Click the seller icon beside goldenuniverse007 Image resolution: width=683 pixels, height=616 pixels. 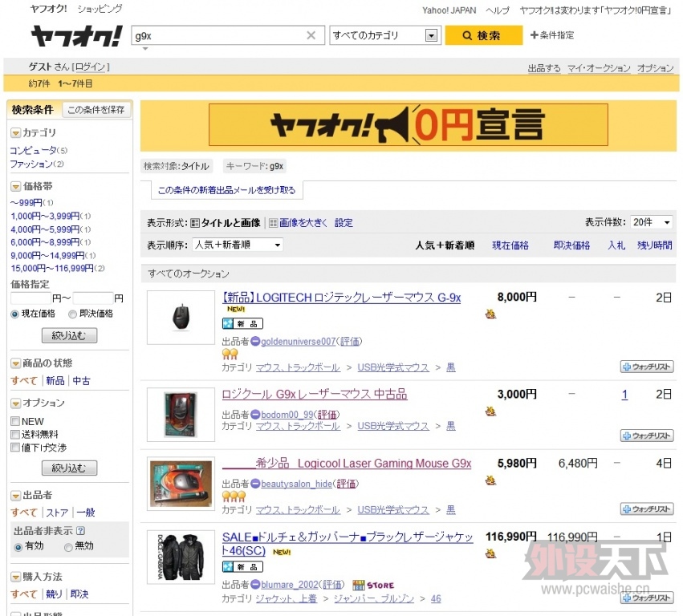point(256,342)
